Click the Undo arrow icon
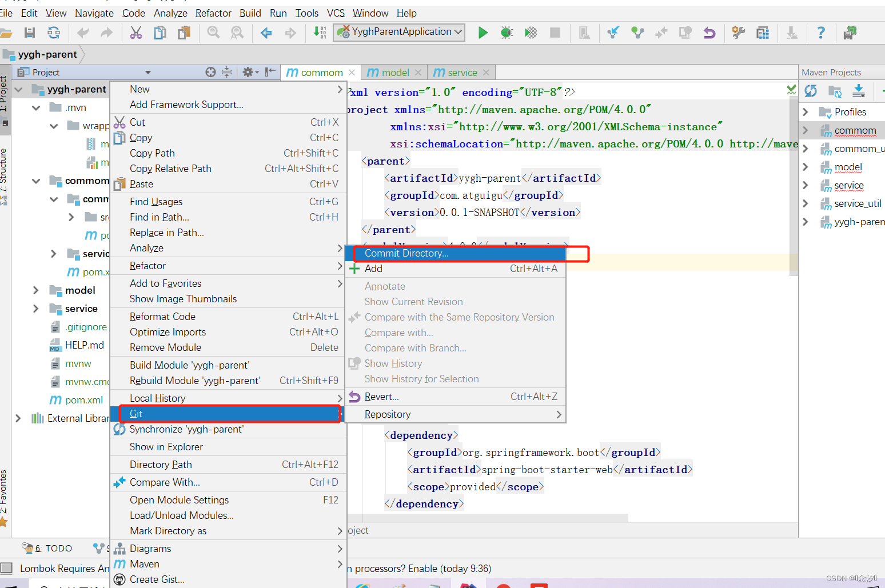Screen dimensions: 885x588 tap(83, 33)
